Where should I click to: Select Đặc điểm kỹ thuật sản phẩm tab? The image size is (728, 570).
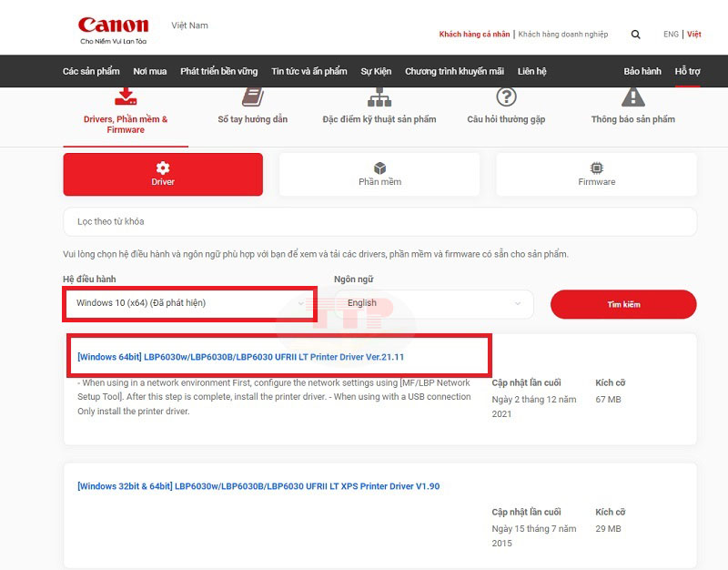pyautogui.click(x=379, y=119)
